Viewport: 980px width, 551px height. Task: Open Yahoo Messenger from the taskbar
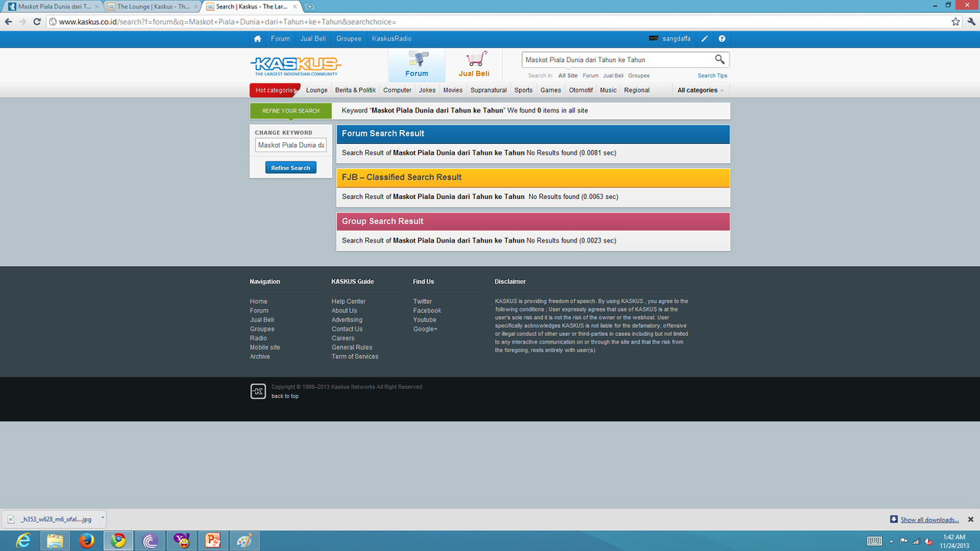[181, 540]
